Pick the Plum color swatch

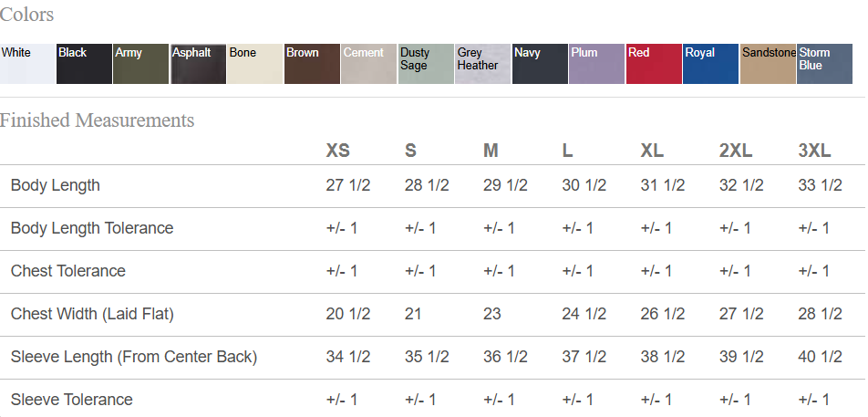tap(596, 64)
